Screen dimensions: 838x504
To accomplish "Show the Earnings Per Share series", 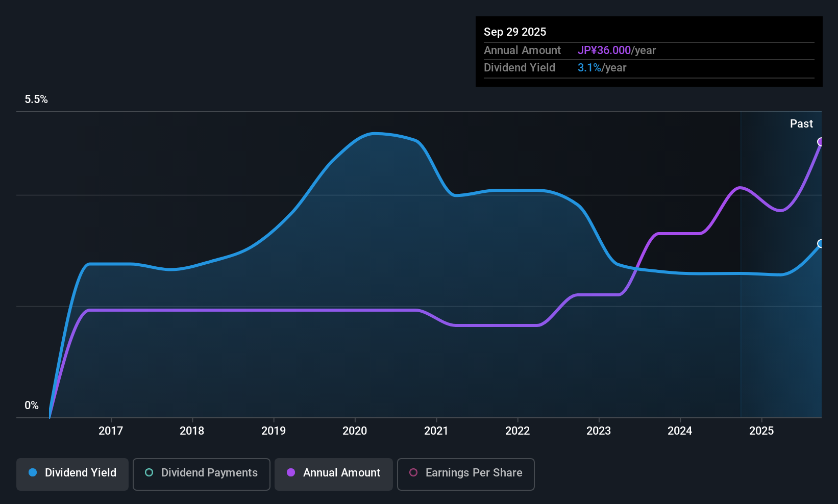I will (465, 474).
